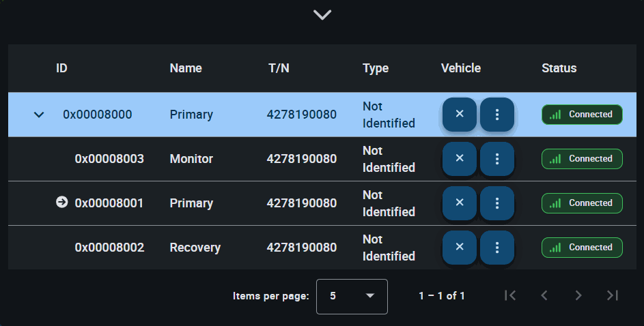Screen dimensions: 644x326
Task: Click the X button in row 0x00008000
Action: coord(460,115)
